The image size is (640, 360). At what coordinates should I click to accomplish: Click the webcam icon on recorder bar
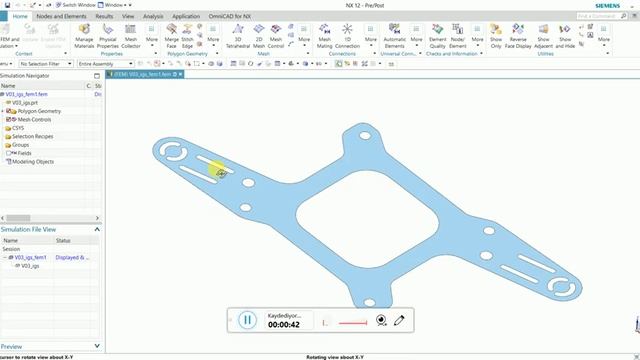coord(381,320)
